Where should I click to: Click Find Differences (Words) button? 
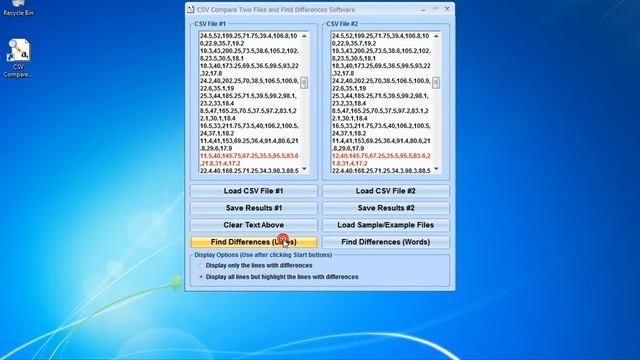coord(386,242)
